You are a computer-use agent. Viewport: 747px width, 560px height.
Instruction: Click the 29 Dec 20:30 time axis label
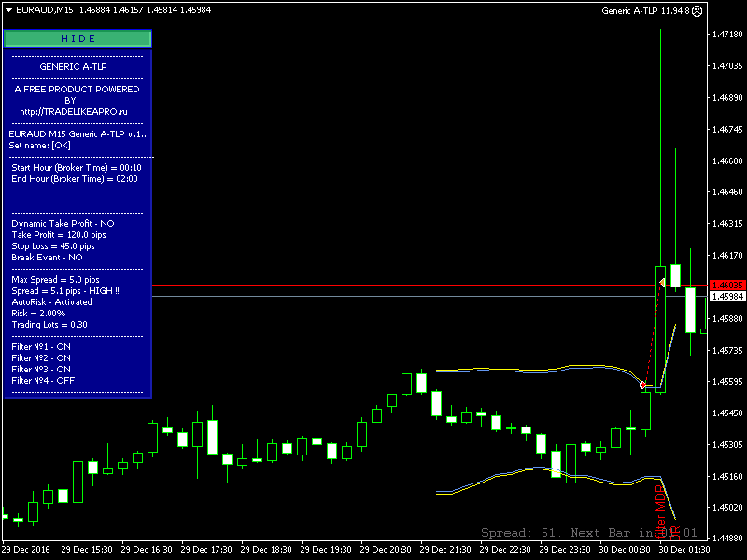point(385,550)
